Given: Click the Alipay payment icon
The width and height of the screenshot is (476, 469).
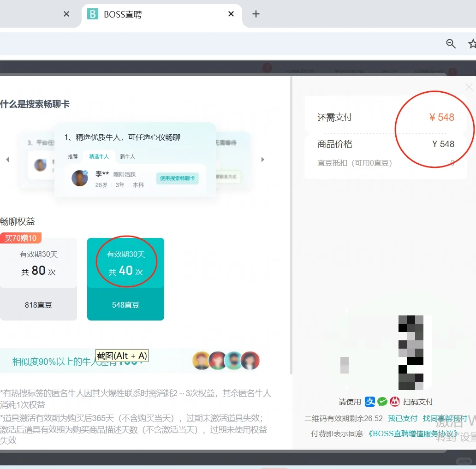Looking at the screenshot, I should click(370, 402).
